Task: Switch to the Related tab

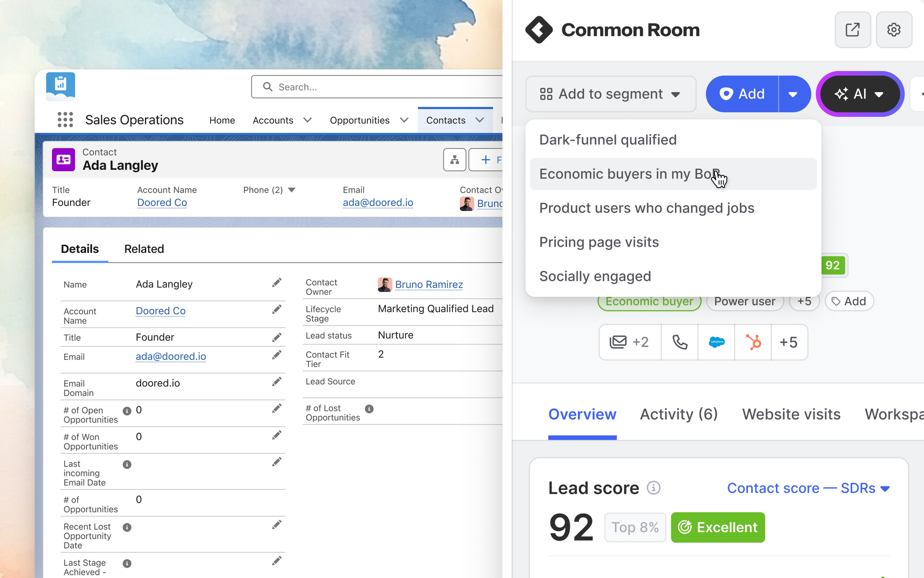Action: point(144,249)
